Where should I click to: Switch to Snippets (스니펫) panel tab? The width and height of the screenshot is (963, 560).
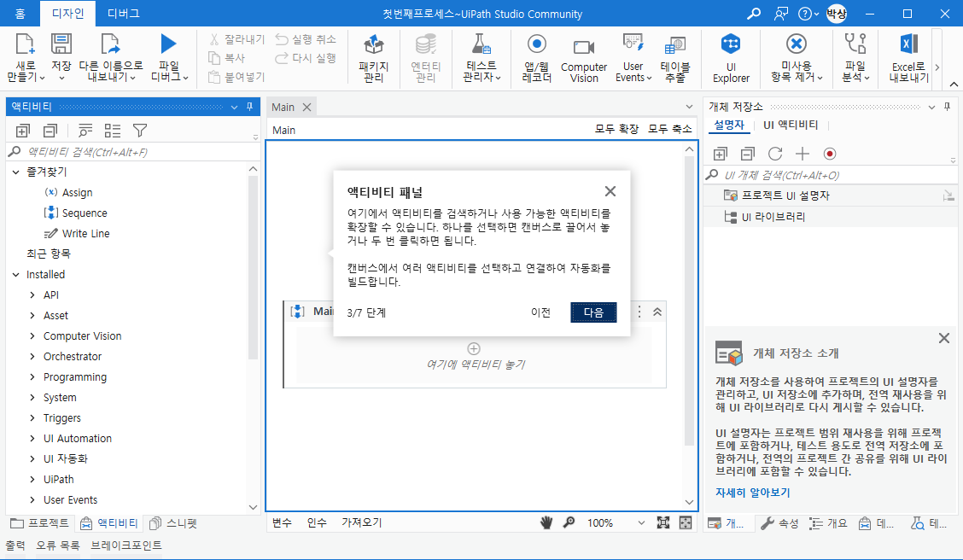click(x=173, y=523)
